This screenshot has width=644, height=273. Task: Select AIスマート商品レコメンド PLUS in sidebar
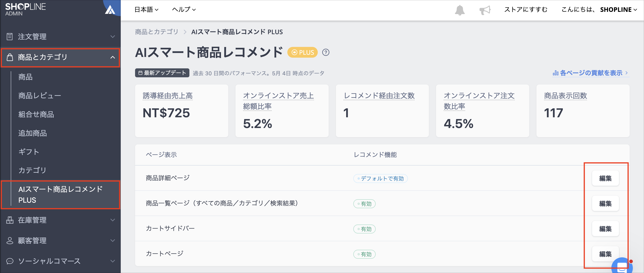point(61,195)
